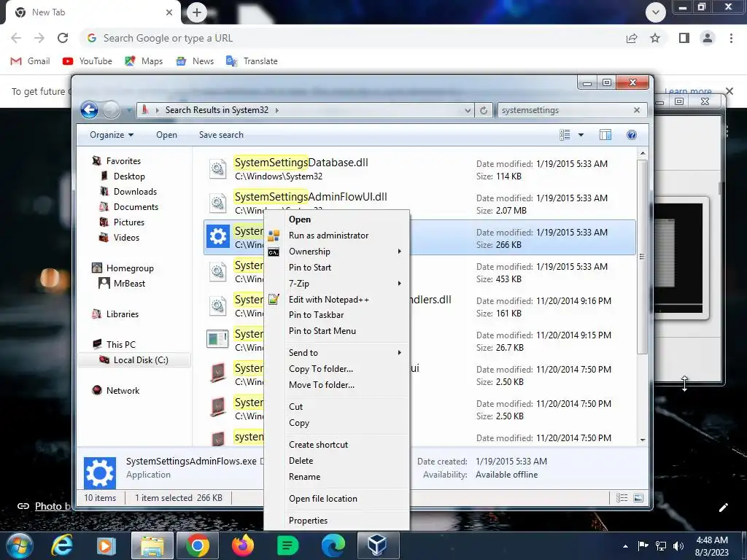This screenshot has height=560, width=747.
Task: Open Downloads in the navigation pane
Action: pyautogui.click(x=135, y=192)
